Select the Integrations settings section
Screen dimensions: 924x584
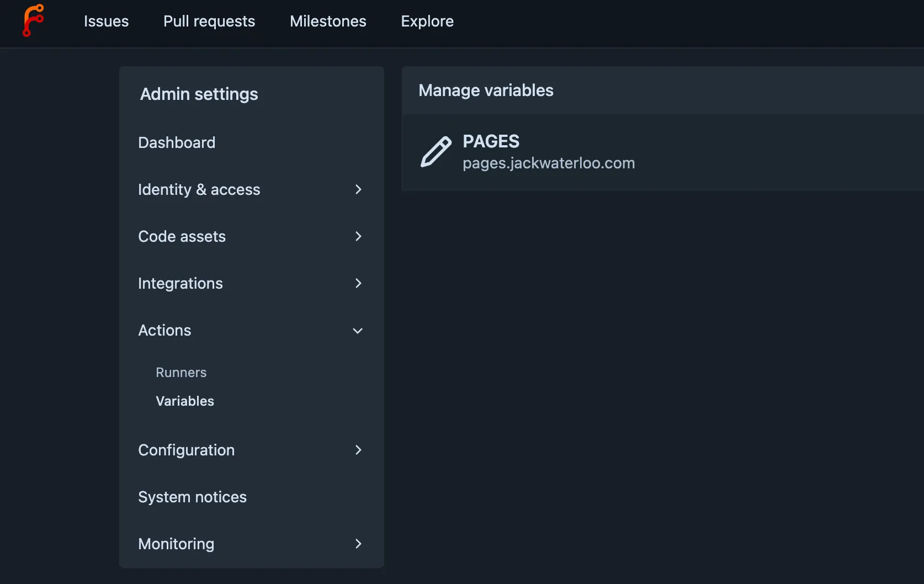point(180,283)
